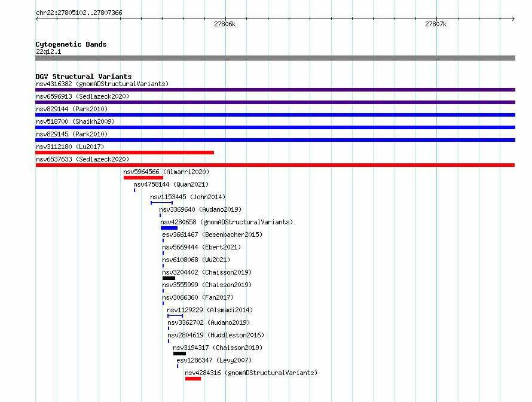
Task: Click the nsv5964566 (Almarri2020) label
Action: pos(166,172)
